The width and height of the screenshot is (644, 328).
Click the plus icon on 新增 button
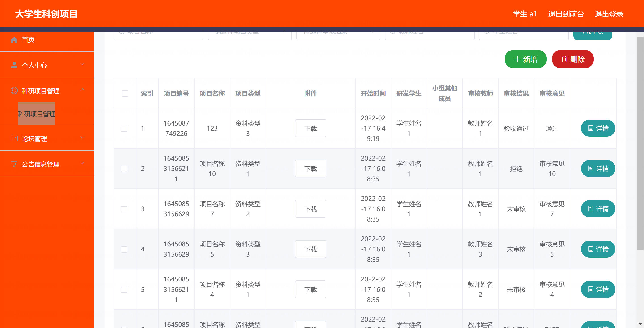517,59
